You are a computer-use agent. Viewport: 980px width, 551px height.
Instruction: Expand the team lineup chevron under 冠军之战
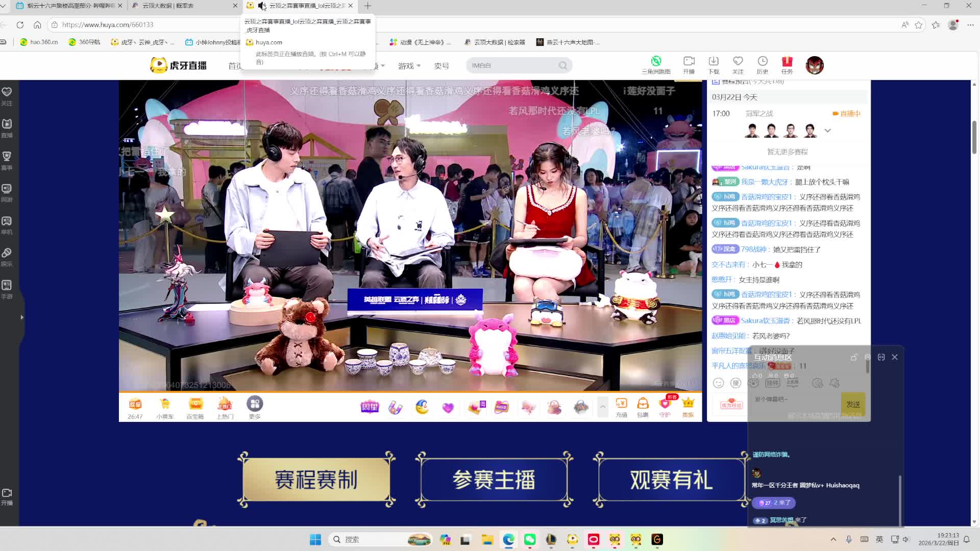(827, 131)
